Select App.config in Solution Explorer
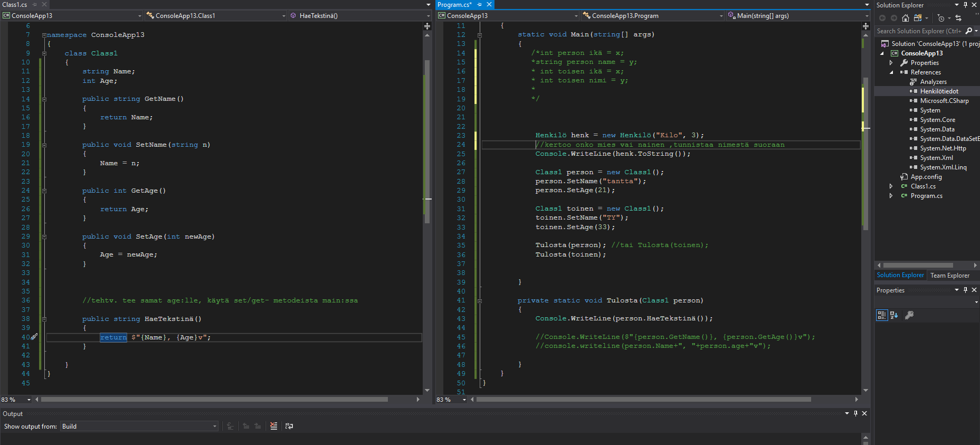Screen dimensions: 980x445 926,177
